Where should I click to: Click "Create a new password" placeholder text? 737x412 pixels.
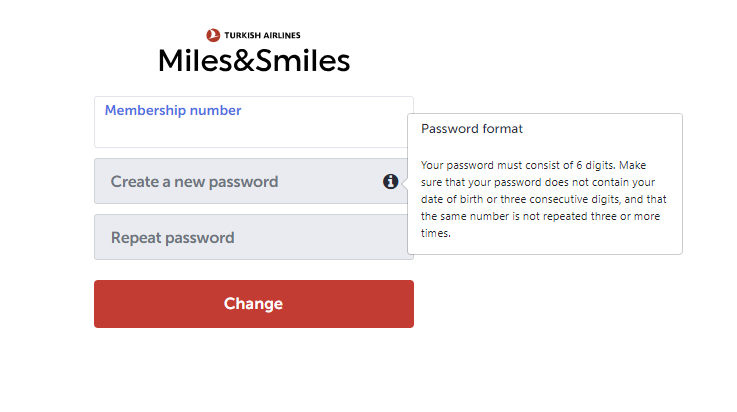click(x=194, y=182)
